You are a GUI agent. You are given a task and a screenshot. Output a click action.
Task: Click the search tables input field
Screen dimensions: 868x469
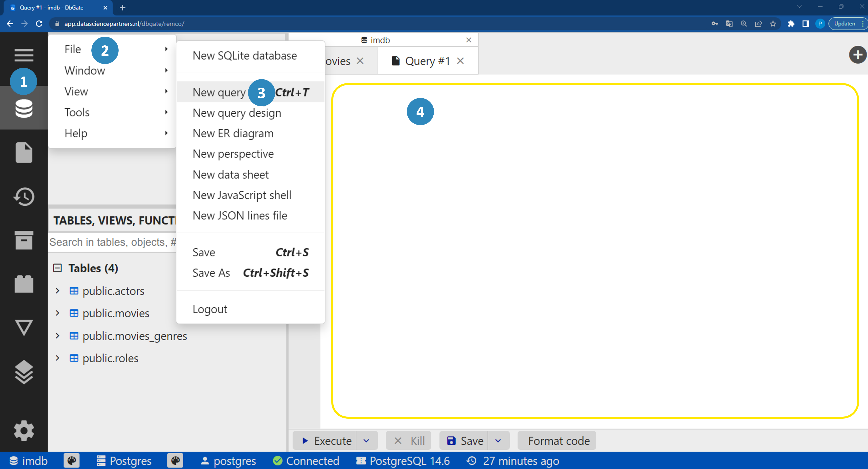pos(113,242)
